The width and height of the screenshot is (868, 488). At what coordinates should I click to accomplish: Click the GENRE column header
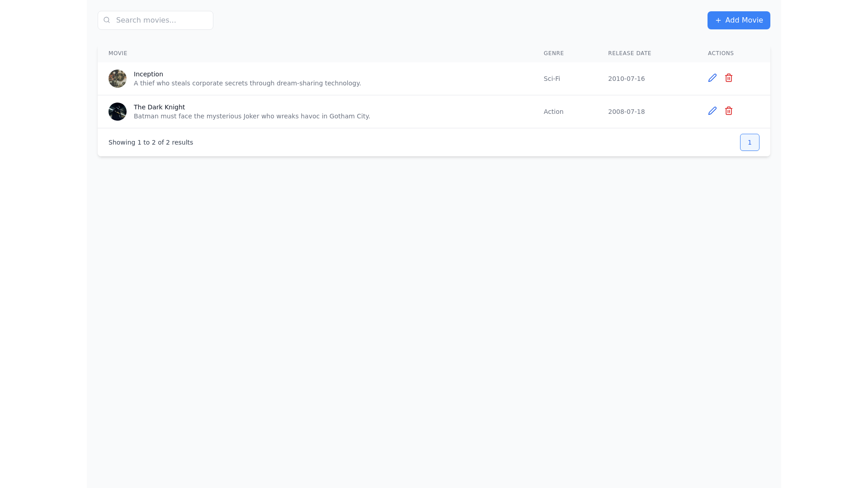click(x=553, y=53)
